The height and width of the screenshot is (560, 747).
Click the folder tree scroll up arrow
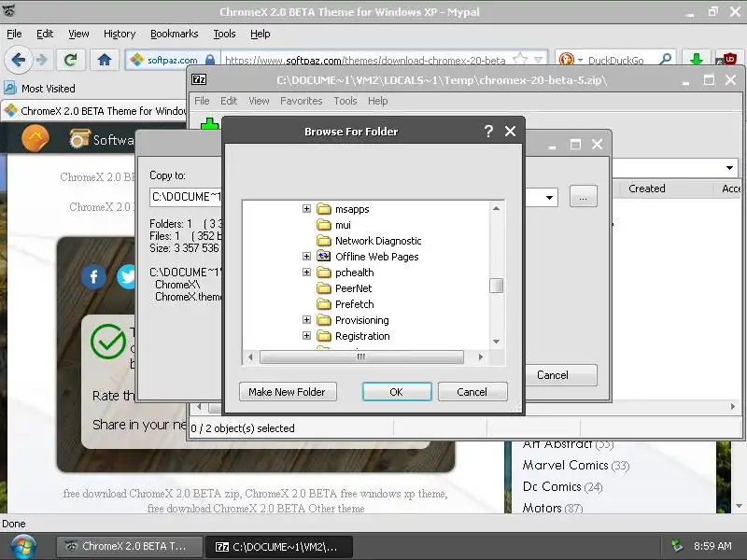[x=496, y=208]
